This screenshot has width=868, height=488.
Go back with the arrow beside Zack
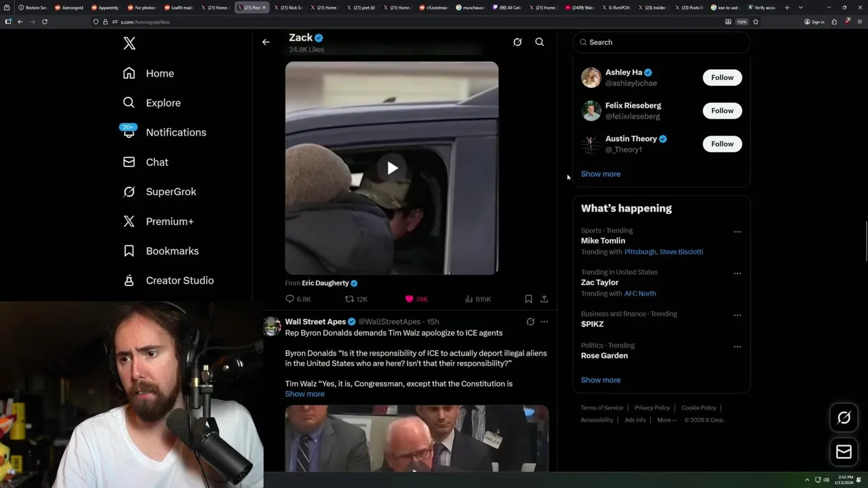[x=266, y=42]
